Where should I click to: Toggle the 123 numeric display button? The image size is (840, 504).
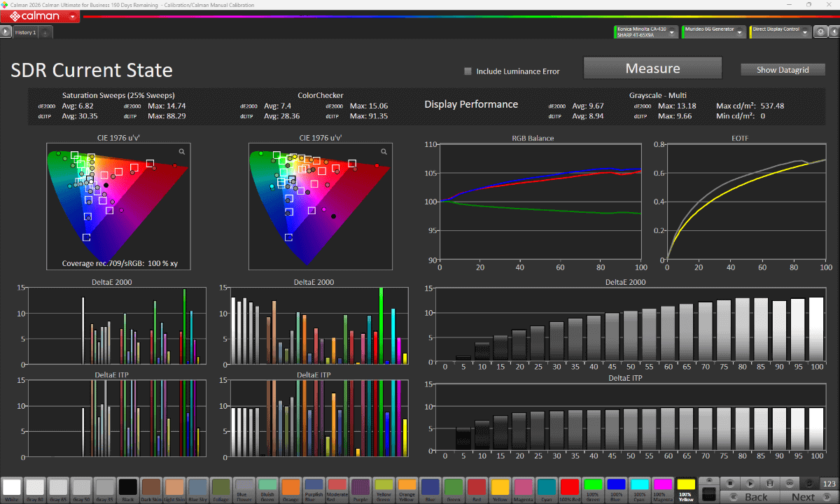click(x=829, y=484)
